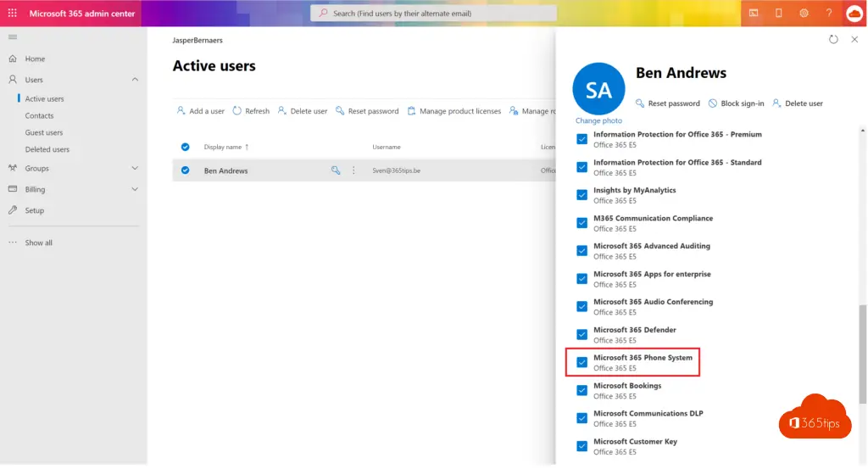
Task: Click the search users input field
Action: point(434,14)
